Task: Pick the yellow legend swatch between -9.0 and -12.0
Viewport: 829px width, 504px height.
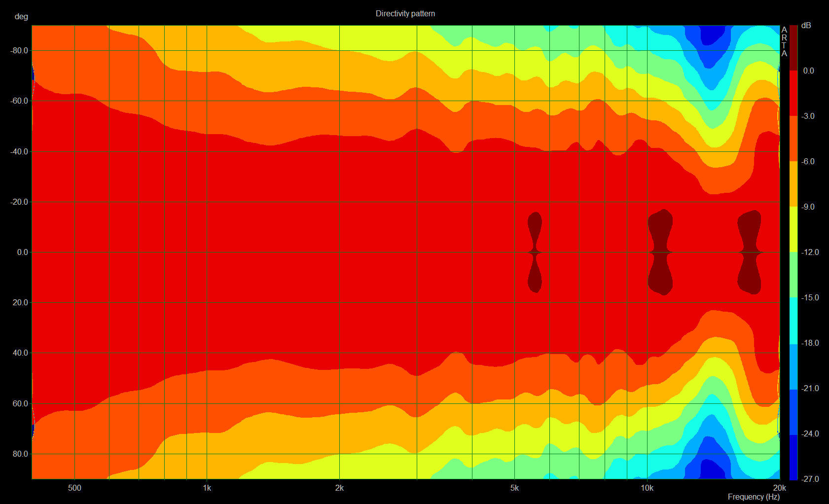Action: (793, 229)
